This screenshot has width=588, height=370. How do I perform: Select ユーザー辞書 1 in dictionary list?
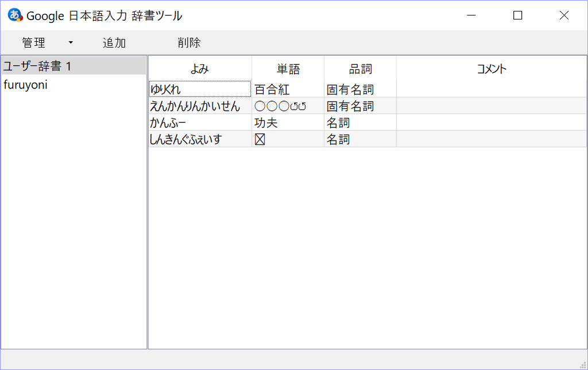74,66
